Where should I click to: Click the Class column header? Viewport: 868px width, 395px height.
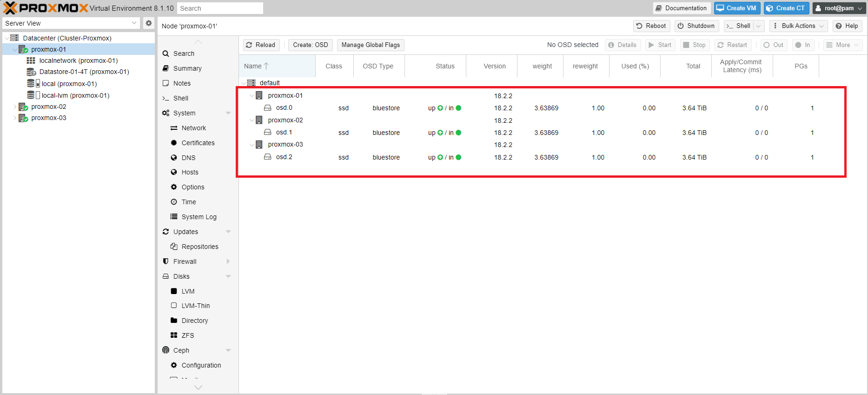pyautogui.click(x=334, y=66)
